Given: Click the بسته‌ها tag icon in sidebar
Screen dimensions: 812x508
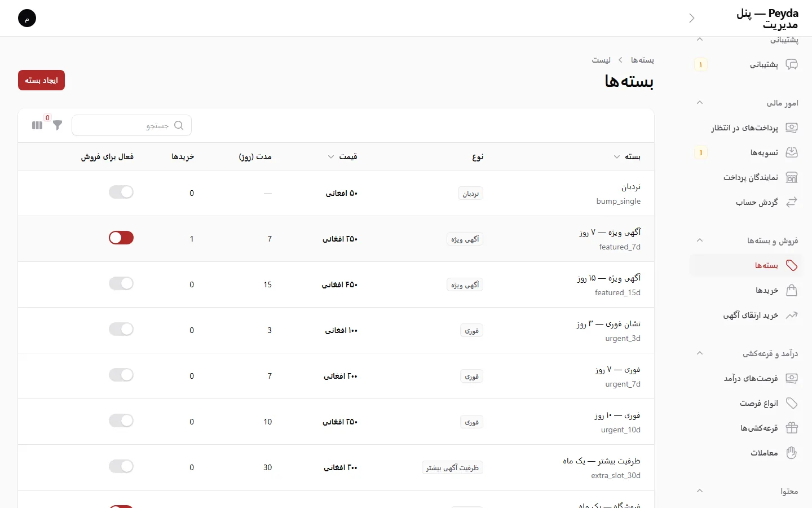Looking at the screenshot, I should click(792, 265).
